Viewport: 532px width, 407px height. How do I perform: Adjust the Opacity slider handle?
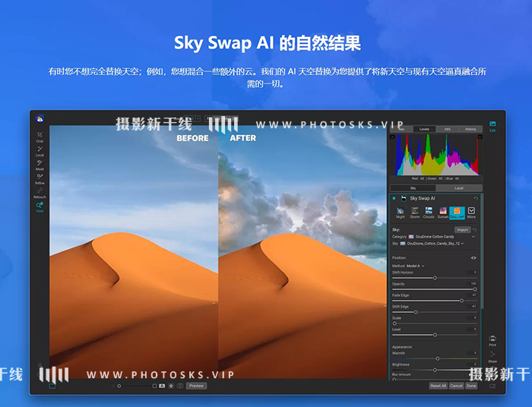(x=475, y=289)
